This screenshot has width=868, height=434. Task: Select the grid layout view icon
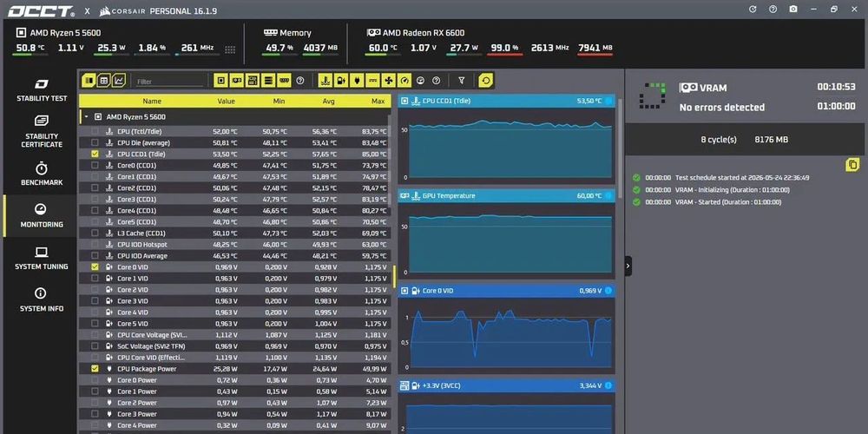[103, 81]
